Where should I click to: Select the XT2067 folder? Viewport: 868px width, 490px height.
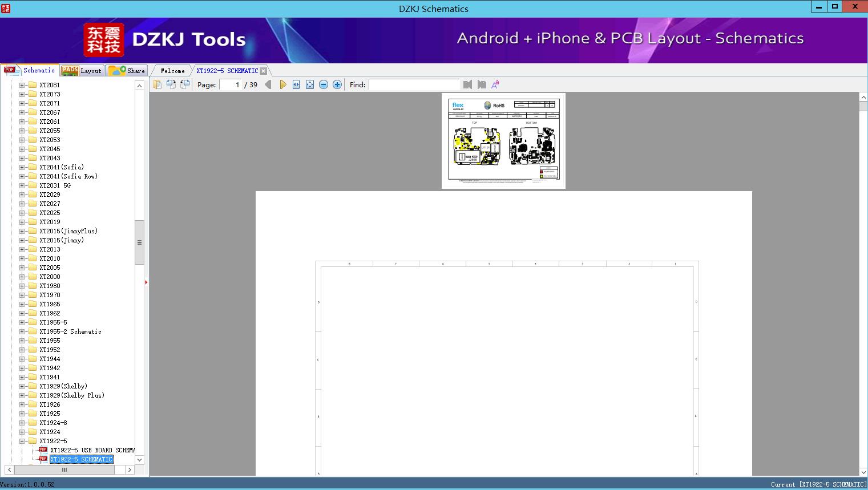pos(50,112)
